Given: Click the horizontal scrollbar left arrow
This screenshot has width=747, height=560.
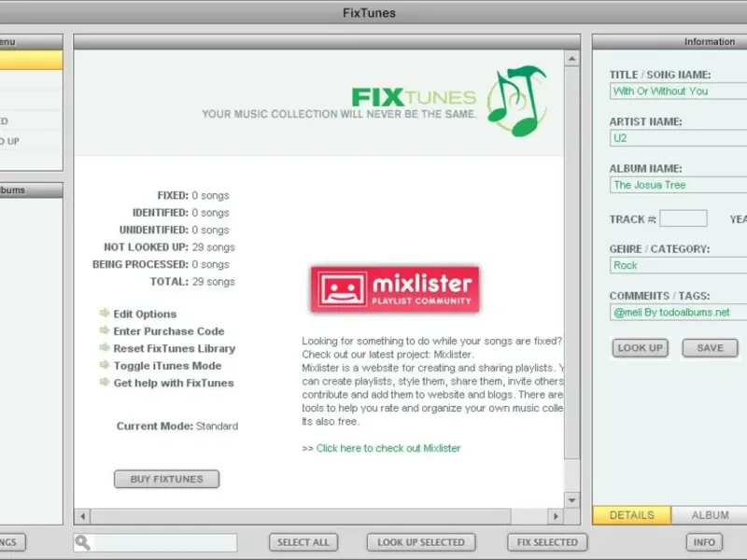Looking at the screenshot, I should tap(83, 516).
